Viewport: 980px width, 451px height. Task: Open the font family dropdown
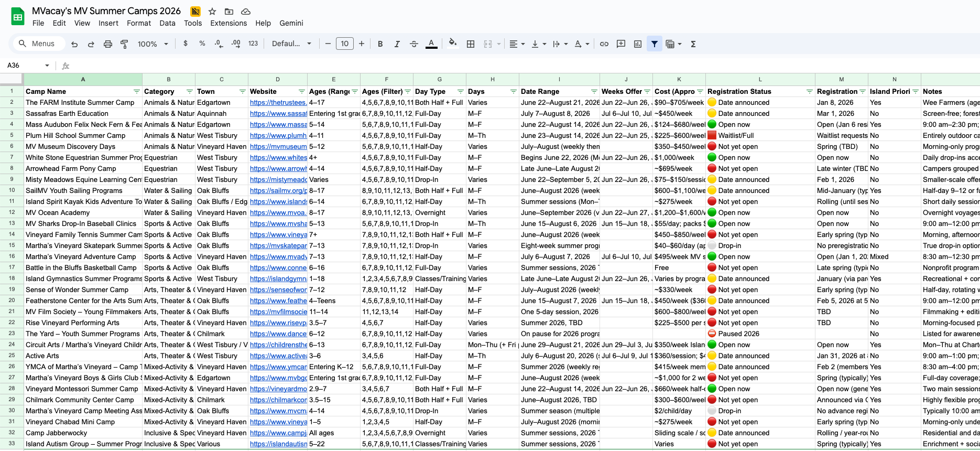pos(291,44)
